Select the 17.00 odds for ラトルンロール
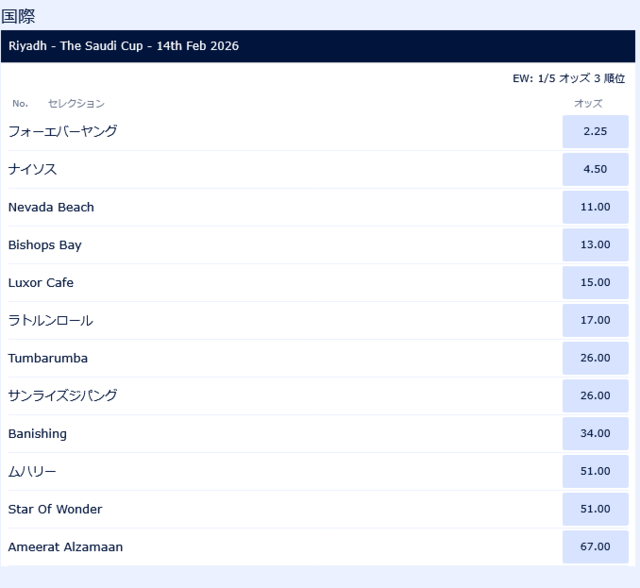The height and width of the screenshot is (588, 640). coord(595,320)
